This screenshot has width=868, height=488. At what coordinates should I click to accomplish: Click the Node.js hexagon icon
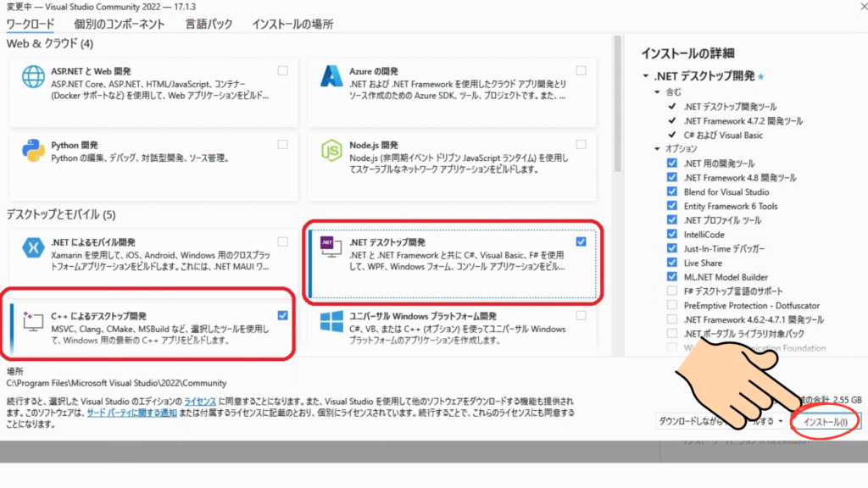(x=331, y=151)
